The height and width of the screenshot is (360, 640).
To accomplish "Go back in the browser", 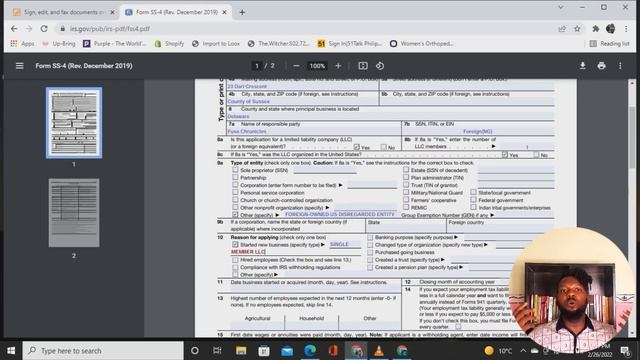I will (x=14, y=29).
